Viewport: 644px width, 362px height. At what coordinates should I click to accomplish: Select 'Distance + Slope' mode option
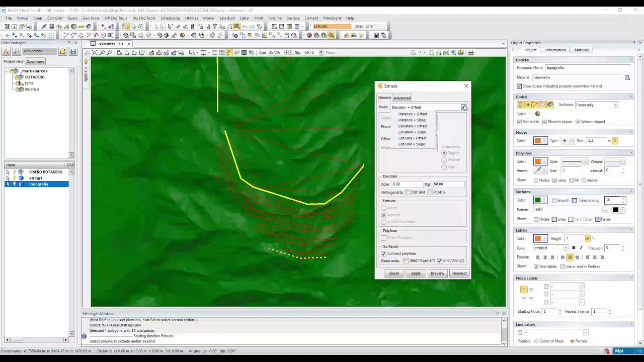(412, 120)
